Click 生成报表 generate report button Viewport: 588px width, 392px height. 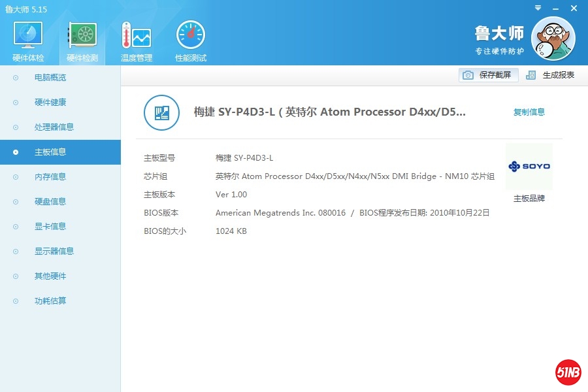551,75
